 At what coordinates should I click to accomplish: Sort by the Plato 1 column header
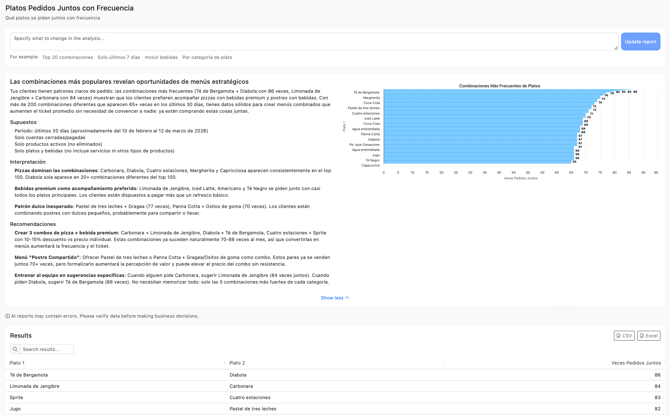(17, 363)
